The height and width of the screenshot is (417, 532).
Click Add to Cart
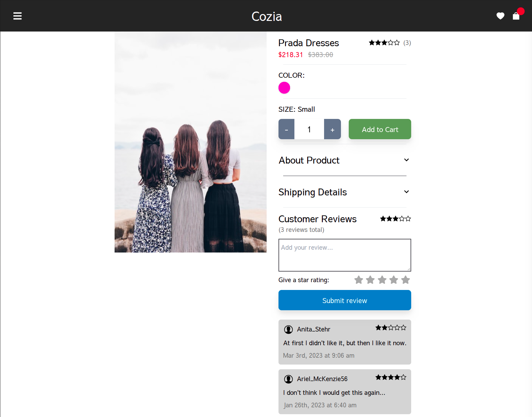coord(380,129)
